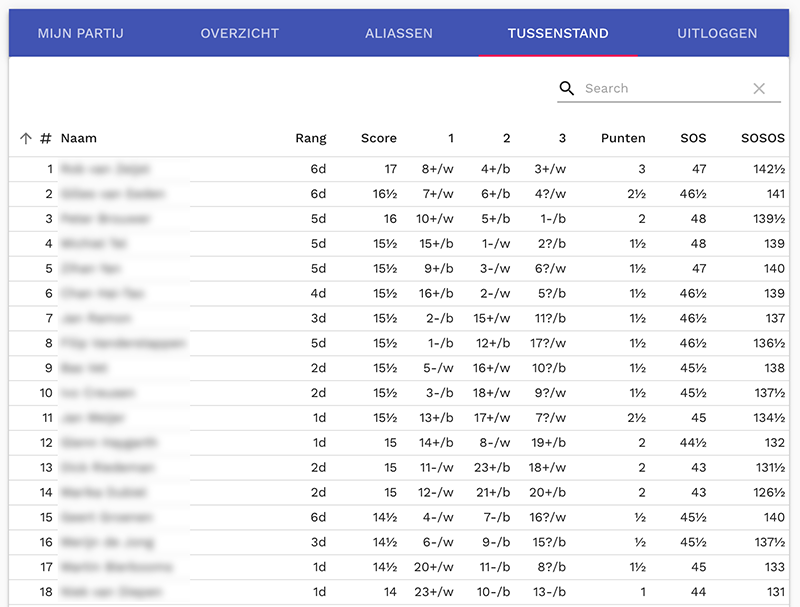The width and height of the screenshot is (800, 607).
Task: Clear the search field with X icon
Action: click(759, 89)
